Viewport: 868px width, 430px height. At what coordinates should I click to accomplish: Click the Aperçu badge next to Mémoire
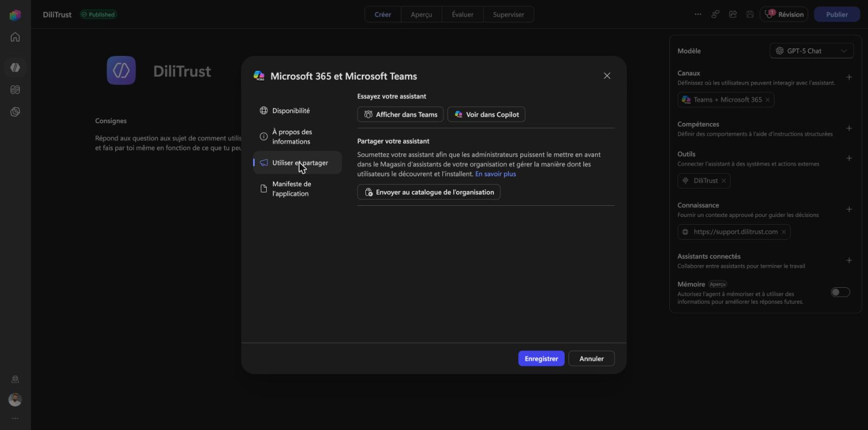(717, 284)
